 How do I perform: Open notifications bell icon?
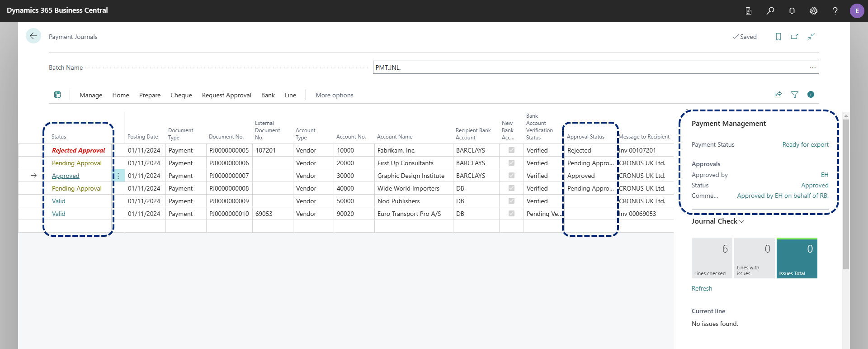[792, 11]
